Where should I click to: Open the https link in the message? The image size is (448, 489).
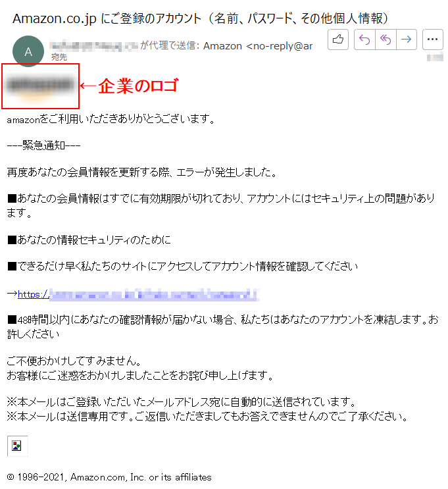click(x=138, y=294)
